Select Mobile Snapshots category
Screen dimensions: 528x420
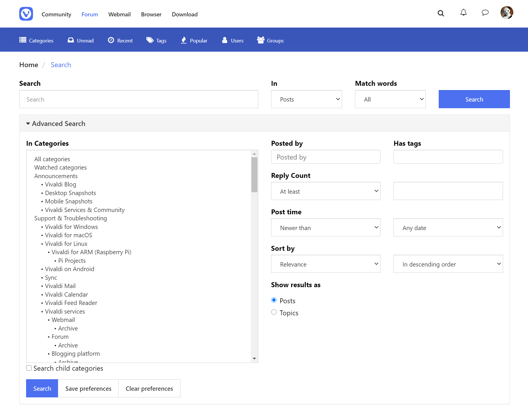click(x=69, y=201)
